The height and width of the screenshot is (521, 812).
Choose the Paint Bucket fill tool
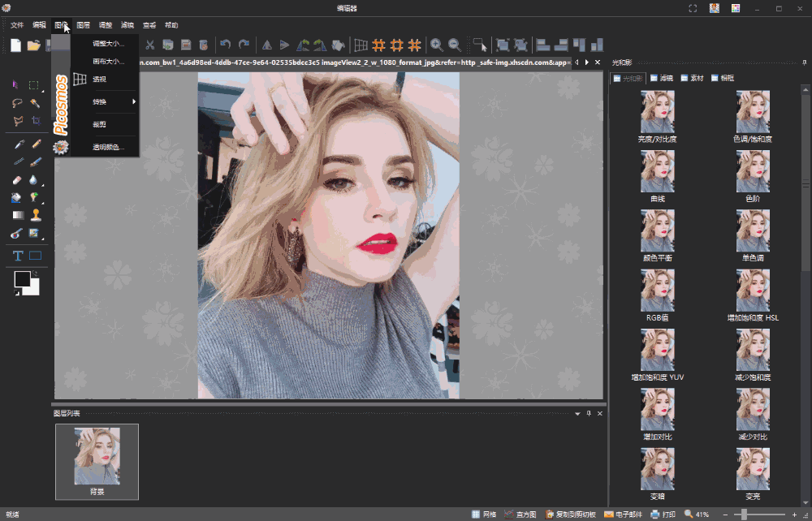(x=17, y=197)
